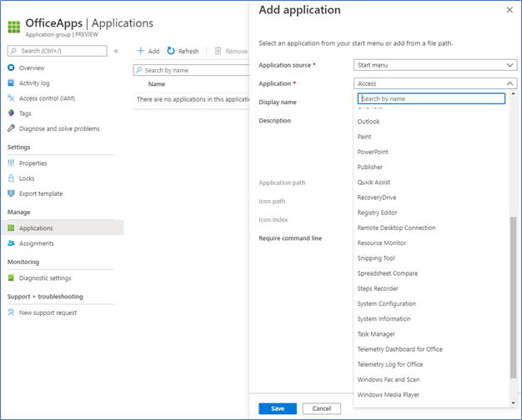Open the Application source dropdown

(435, 65)
